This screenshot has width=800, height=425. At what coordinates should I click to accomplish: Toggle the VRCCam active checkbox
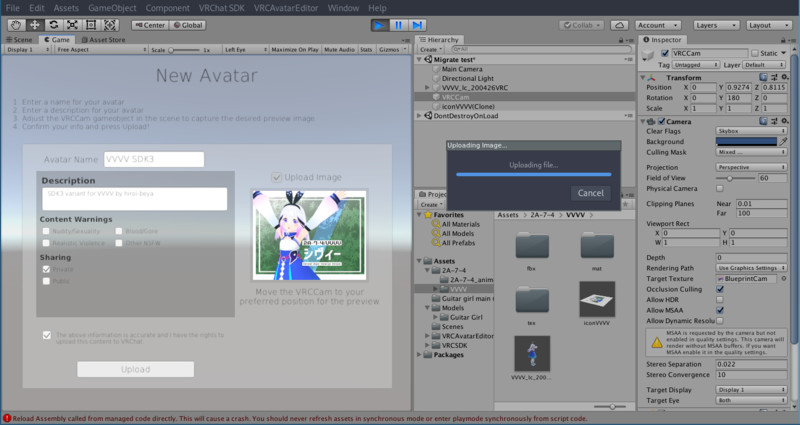(x=665, y=53)
